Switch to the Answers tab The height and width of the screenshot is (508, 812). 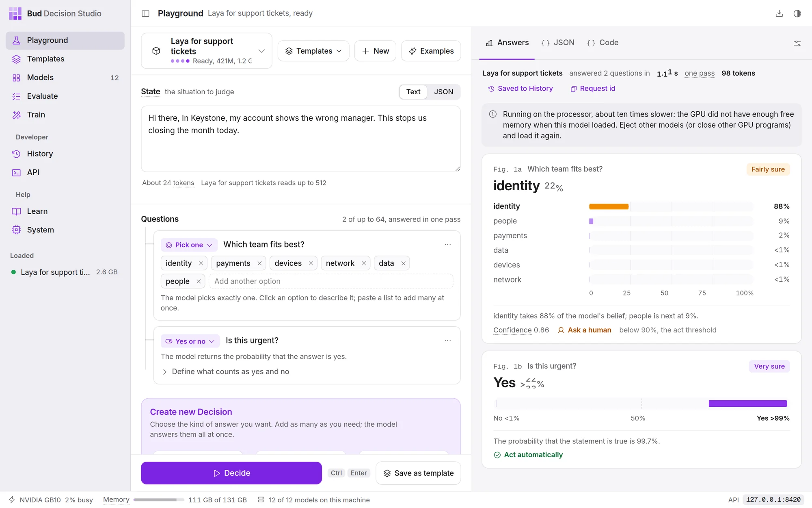click(x=507, y=43)
